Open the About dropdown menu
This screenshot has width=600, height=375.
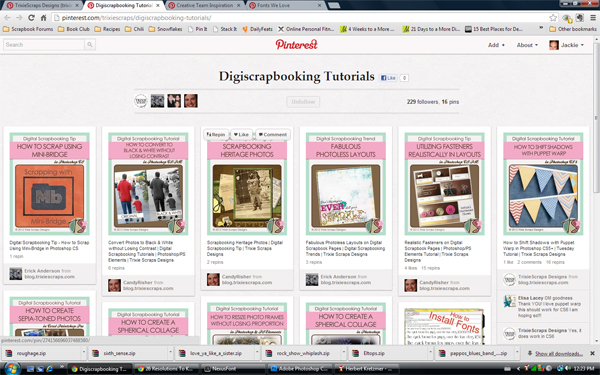click(527, 45)
